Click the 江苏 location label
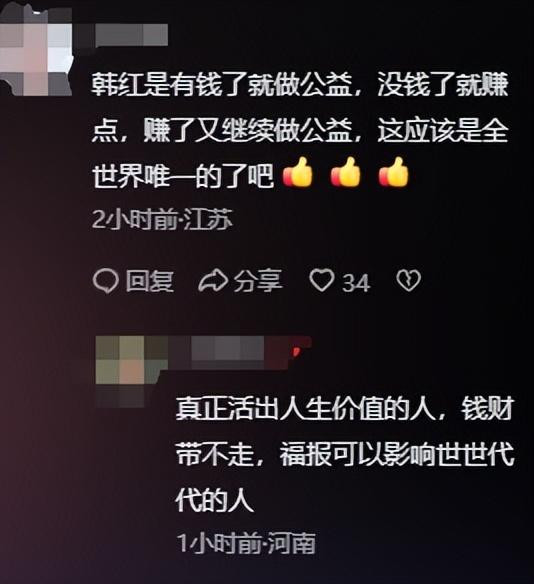 point(208,219)
